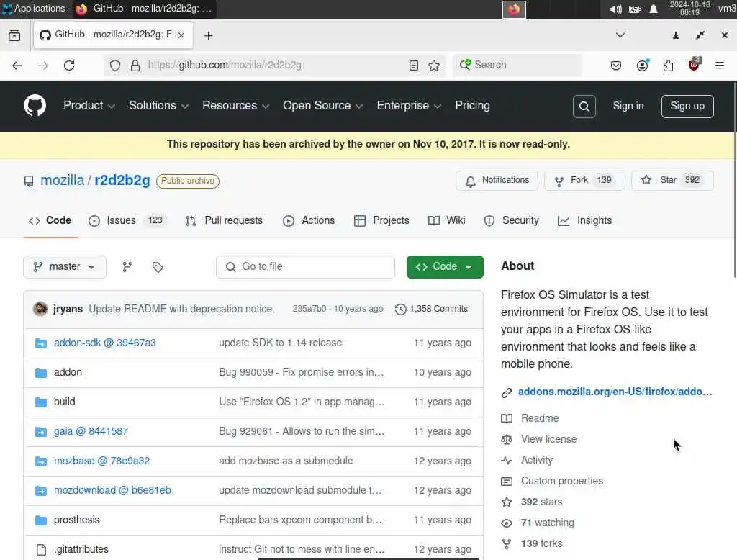The width and height of the screenshot is (737, 560).
Task: Click the uBlock Origin extension icon
Action: (x=695, y=64)
